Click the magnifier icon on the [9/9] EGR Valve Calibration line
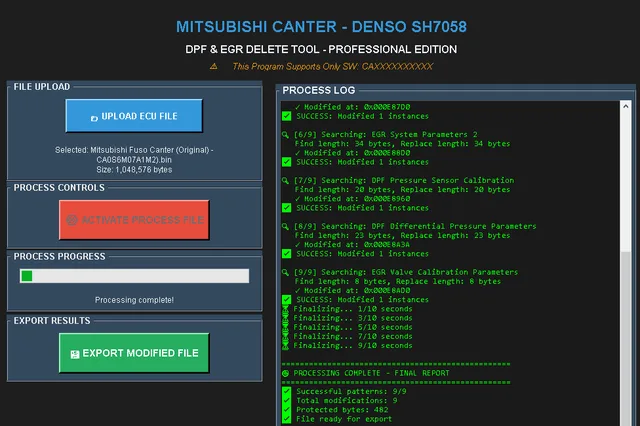The image size is (640, 426). coord(285,272)
